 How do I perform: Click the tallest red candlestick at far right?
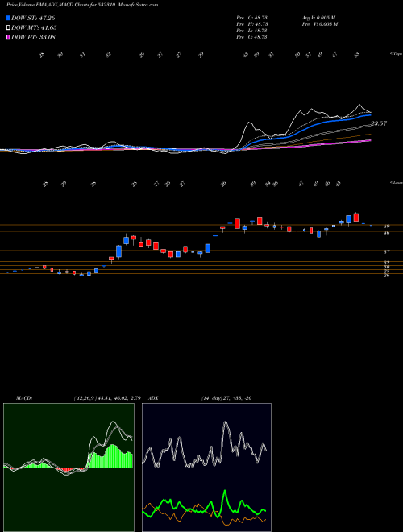355,217
